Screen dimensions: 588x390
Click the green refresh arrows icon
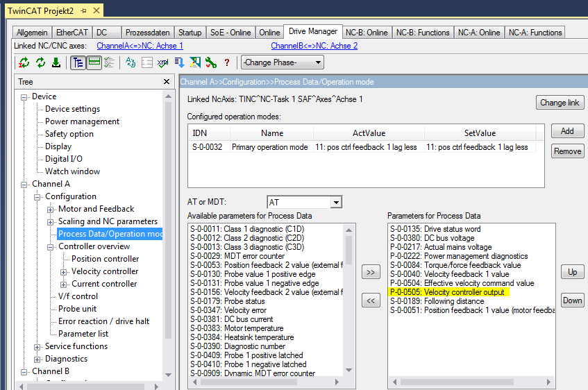point(40,62)
